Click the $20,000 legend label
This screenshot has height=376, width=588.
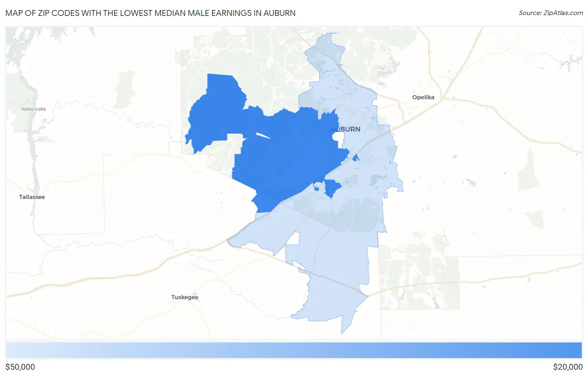(568, 367)
